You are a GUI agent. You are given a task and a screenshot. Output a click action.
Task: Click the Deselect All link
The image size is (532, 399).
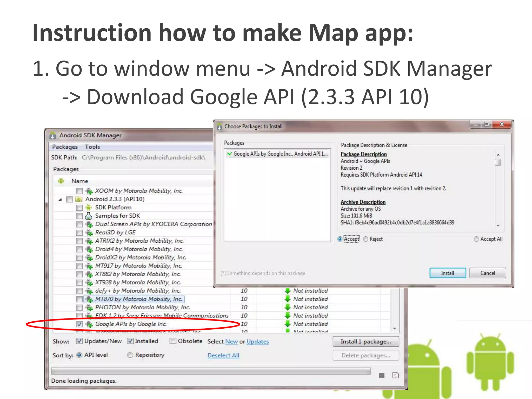223,355
